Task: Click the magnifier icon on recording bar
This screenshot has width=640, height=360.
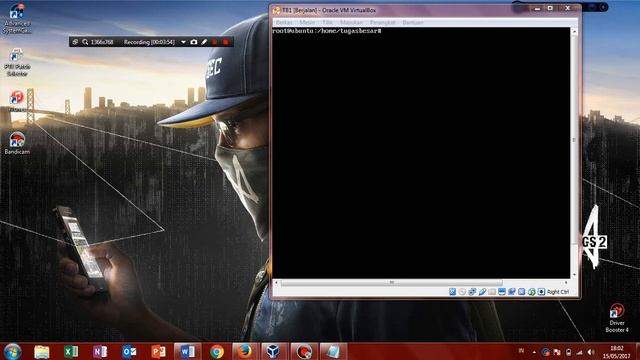Action: point(85,42)
